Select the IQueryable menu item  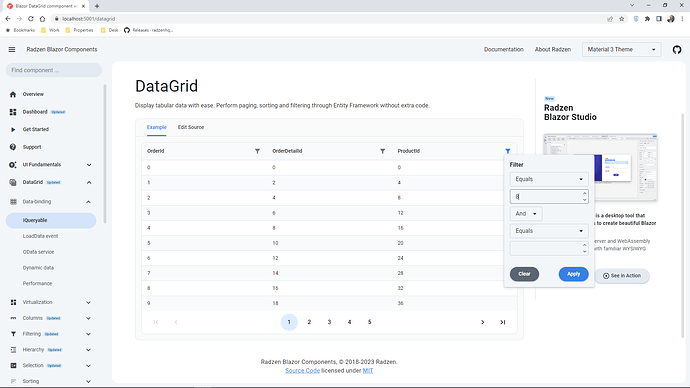pos(51,220)
